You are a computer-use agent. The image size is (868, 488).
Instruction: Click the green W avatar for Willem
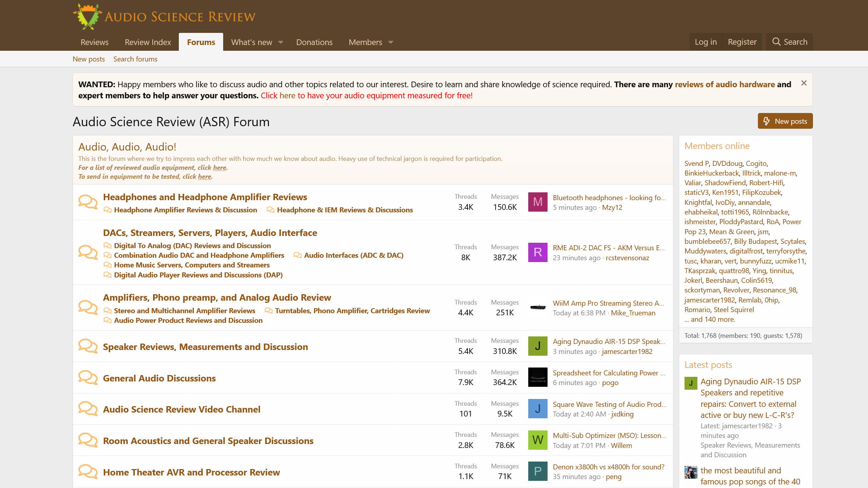coord(538,440)
